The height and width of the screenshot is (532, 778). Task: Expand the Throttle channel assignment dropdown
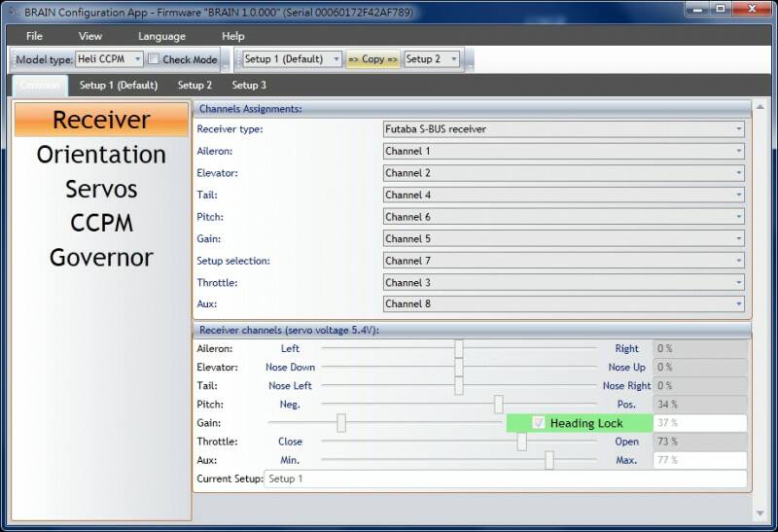click(564, 282)
